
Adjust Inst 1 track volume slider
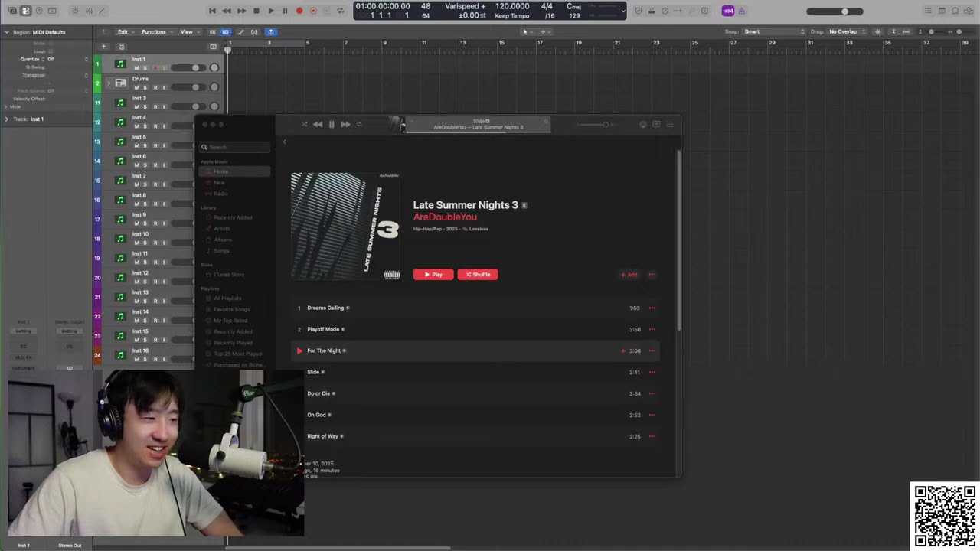[188, 68]
